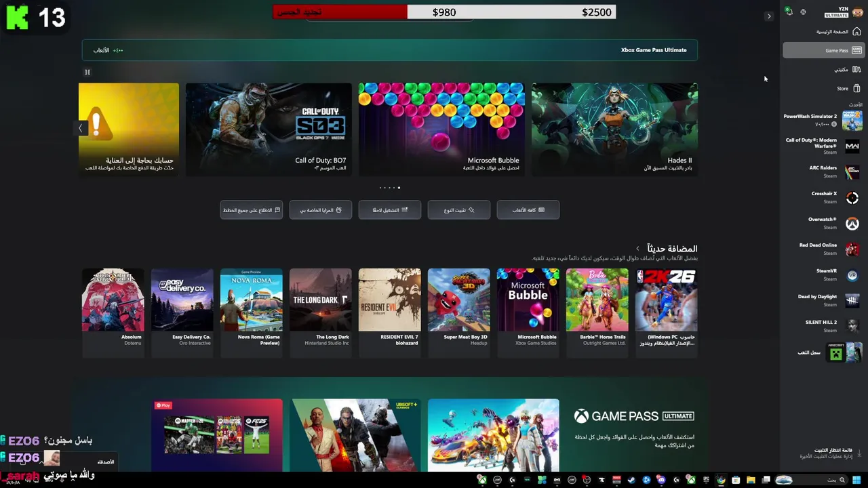This screenshot has width=868, height=488.
Task: Expand Recently Added (المضافة حديثًا) chevron
Action: point(637,249)
